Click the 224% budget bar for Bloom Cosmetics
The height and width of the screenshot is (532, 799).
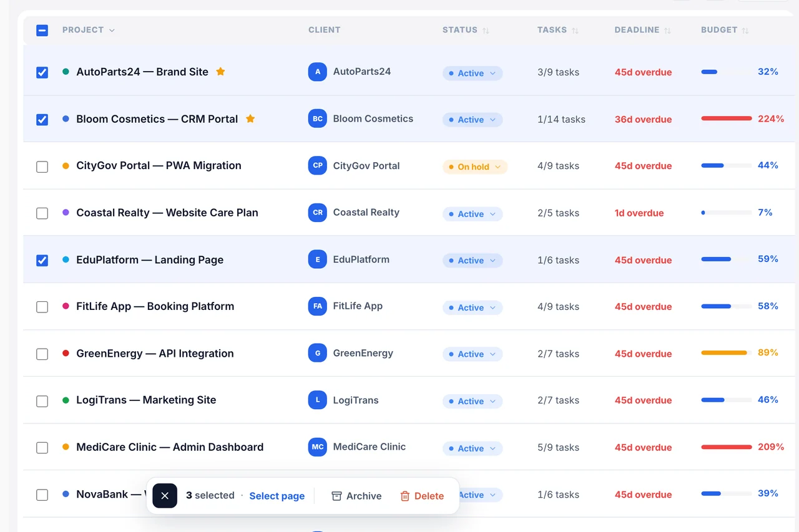(727, 118)
